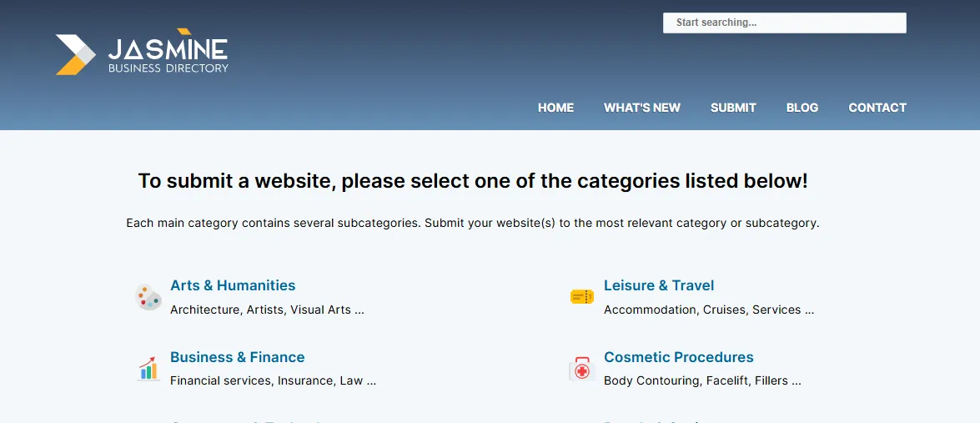Navigate to the CONTACT page

[877, 108]
